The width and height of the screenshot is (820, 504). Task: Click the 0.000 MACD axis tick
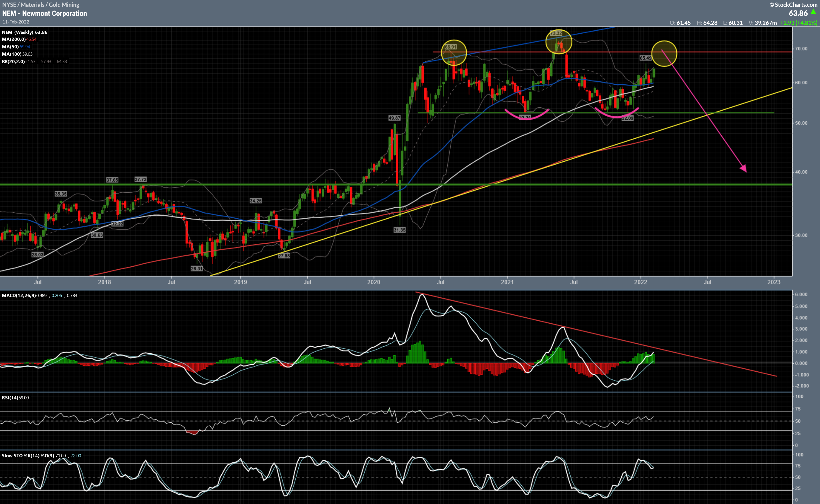pos(801,363)
